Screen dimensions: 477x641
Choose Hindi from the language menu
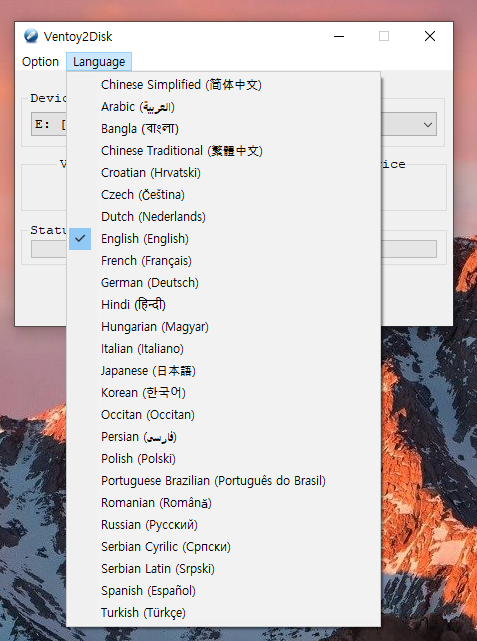pos(224,305)
